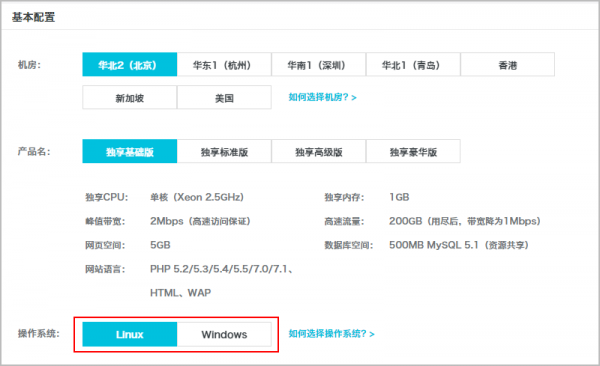Switch to the 独享标准版 product

[224, 152]
